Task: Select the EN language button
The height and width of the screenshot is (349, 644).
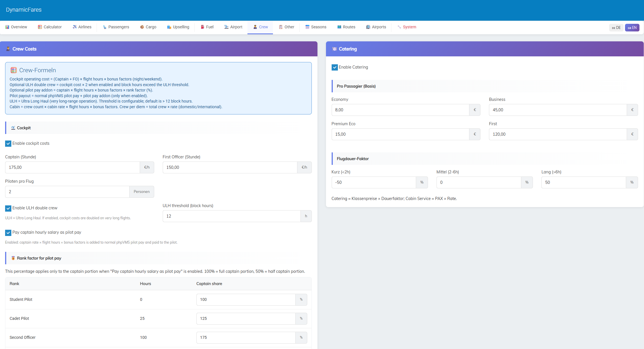Action: 632,27
